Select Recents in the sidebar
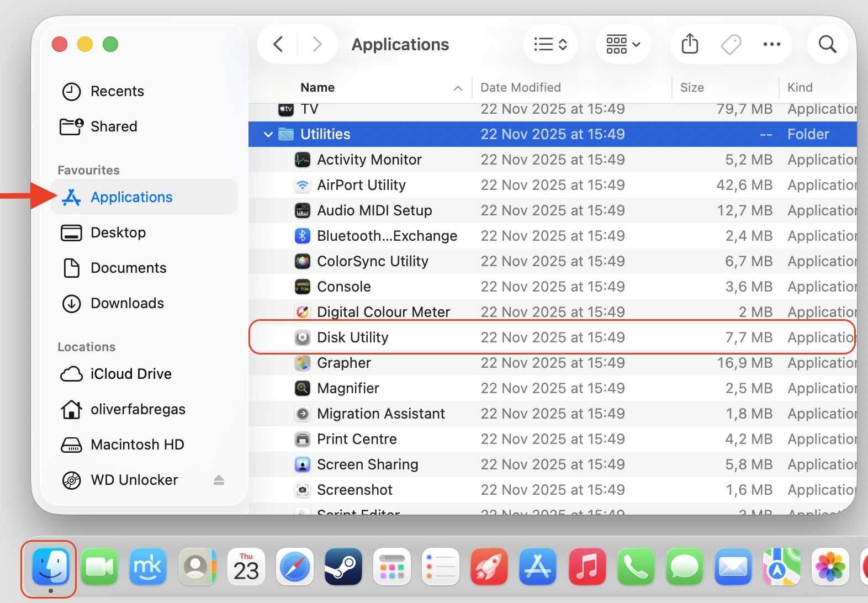Image resolution: width=868 pixels, height=603 pixels. [x=145, y=91]
